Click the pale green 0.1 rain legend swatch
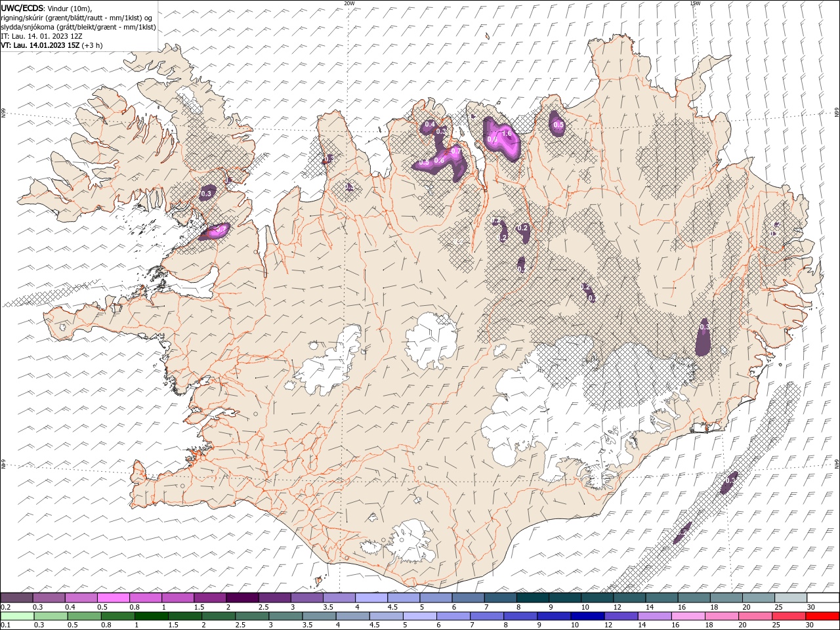 tap(17, 616)
